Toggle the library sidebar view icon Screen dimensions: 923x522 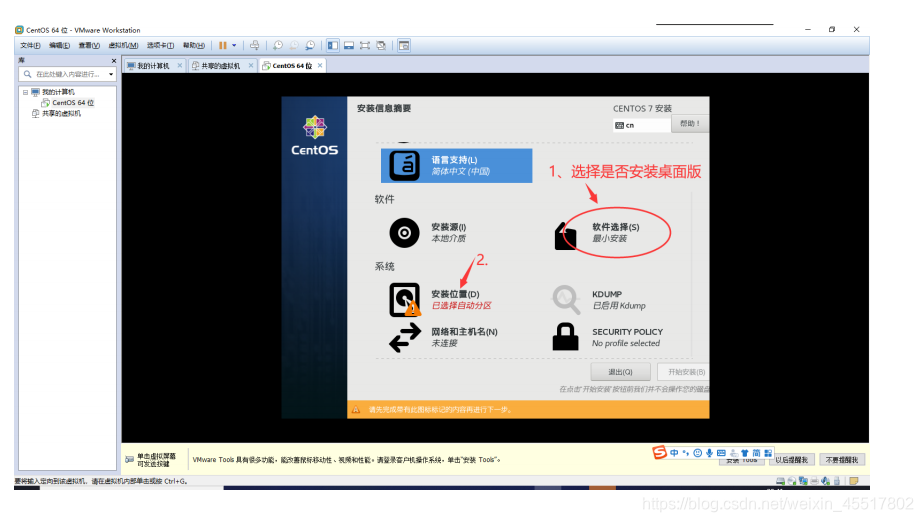[333, 45]
